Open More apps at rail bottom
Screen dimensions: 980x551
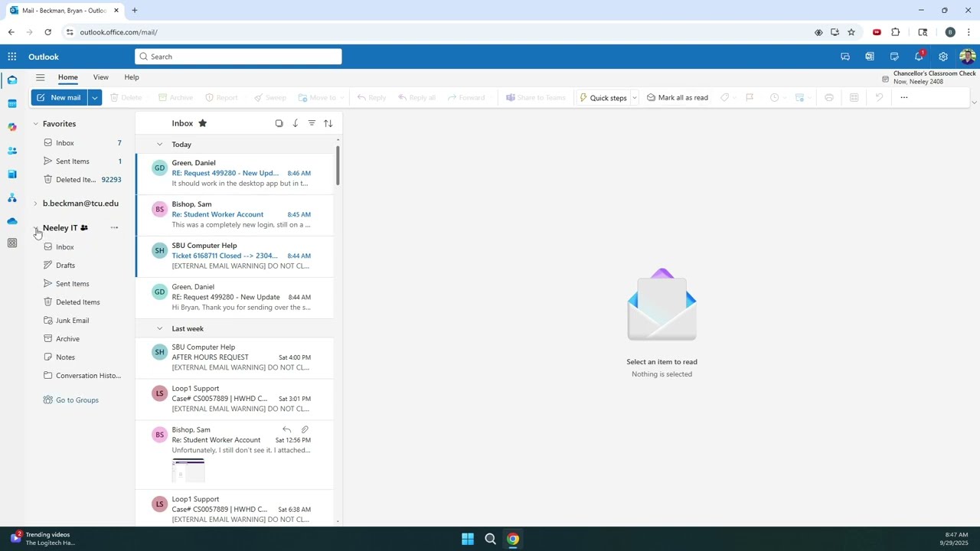(12, 243)
